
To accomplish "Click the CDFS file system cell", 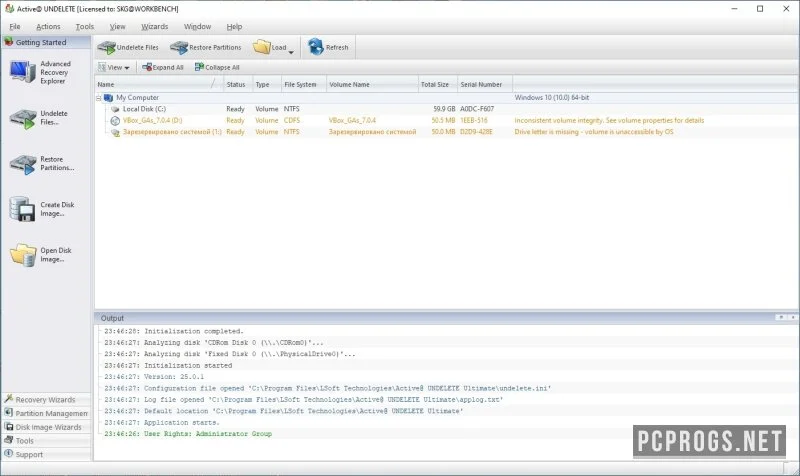I will tap(292, 120).
